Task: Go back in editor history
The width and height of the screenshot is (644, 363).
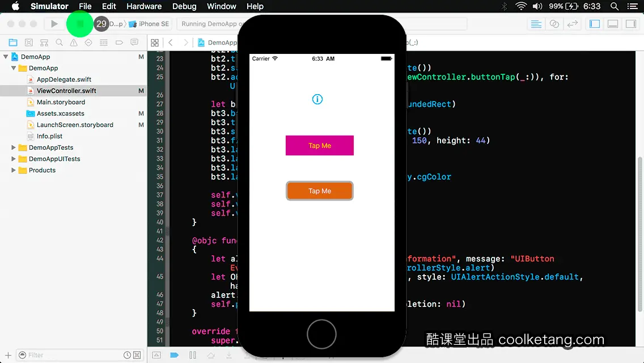Action: (x=171, y=43)
